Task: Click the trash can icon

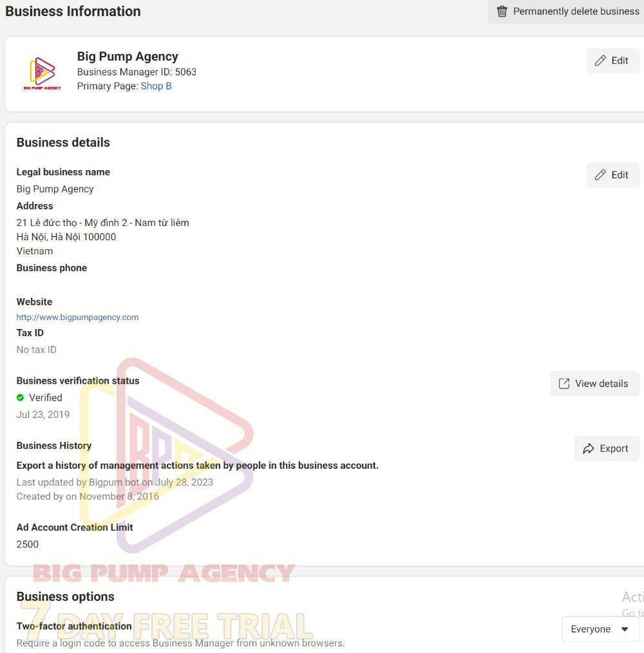Action: coord(502,11)
